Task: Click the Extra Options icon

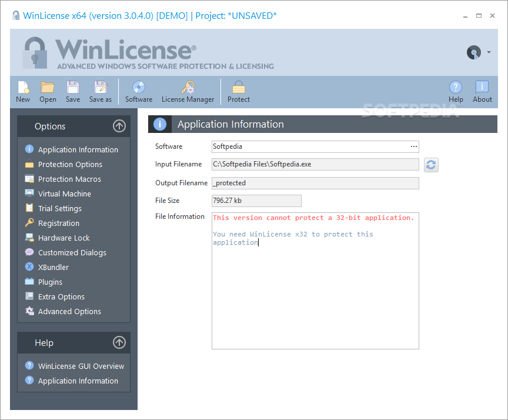Action: (x=29, y=296)
